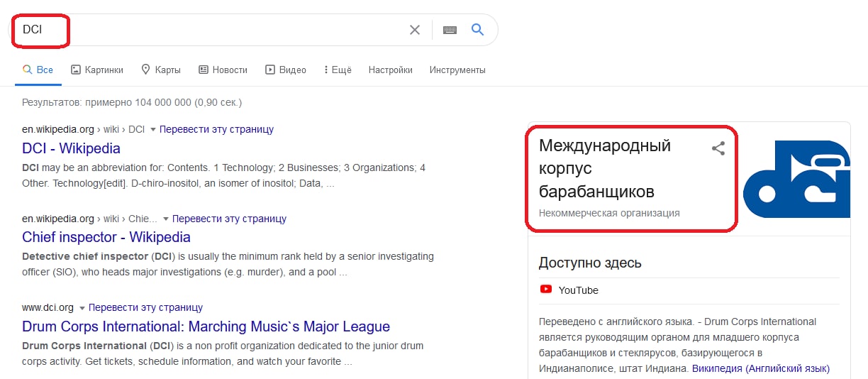Screen dimensions: 868x379
Task: Click the YouTube logo icon
Action: pos(546,290)
